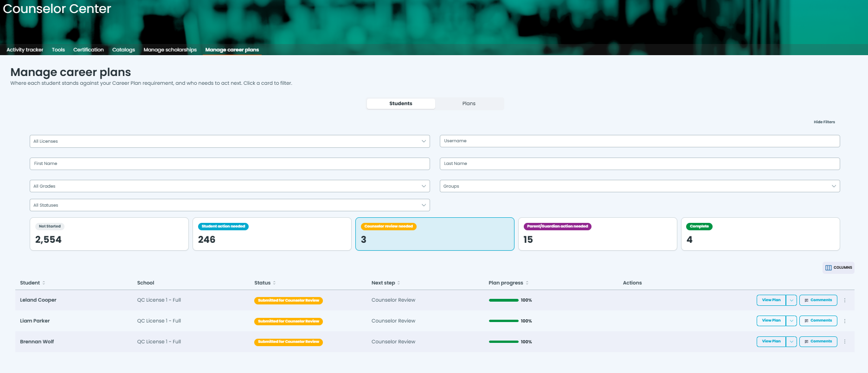The height and width of the screenshot is (373, 868).
Task: Switch to the Activity tracker tab
Action: (25, 50)
